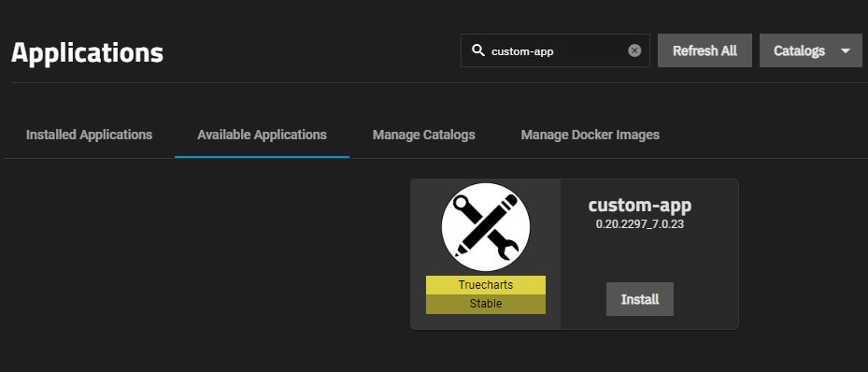
Task: Open the Catalogs dropdown
Action: [810, 50]
